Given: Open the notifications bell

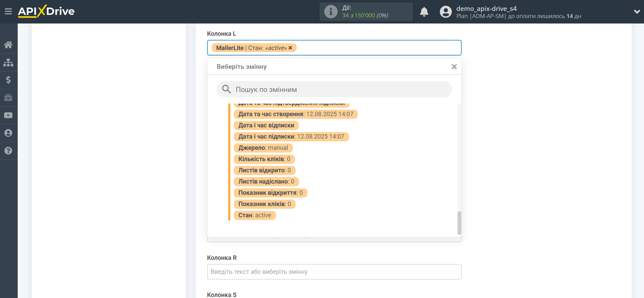Looking at the screenshot, I should pyautogui.click(x=424, y=12).
